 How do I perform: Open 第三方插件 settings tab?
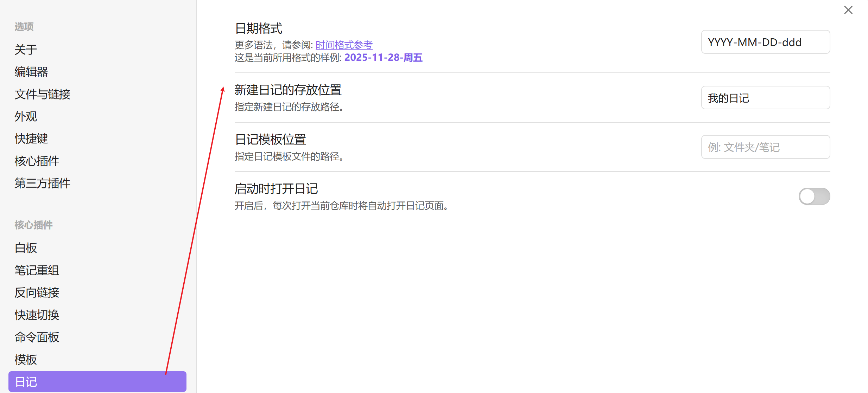[42, 183]
